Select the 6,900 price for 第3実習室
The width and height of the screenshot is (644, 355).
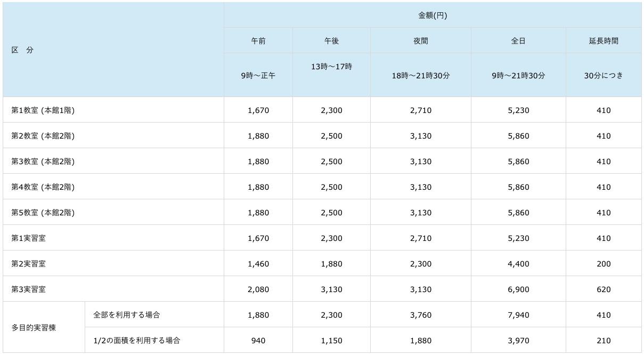(x=518, y=289)
